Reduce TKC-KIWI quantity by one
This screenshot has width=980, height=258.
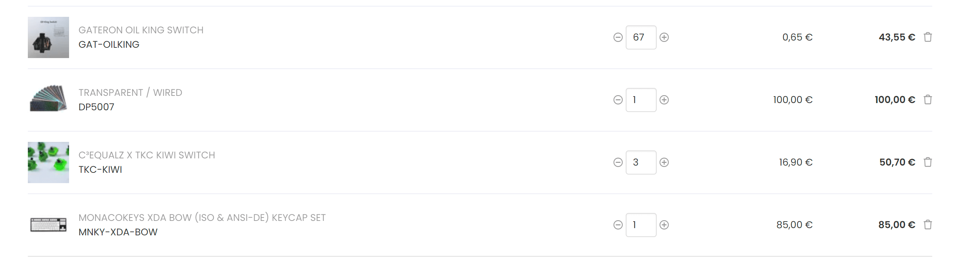(x=618, y=162)
